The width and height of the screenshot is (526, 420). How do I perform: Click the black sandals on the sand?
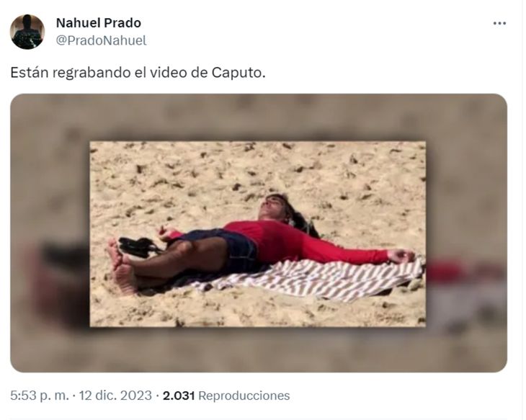(x=138, y=246)
